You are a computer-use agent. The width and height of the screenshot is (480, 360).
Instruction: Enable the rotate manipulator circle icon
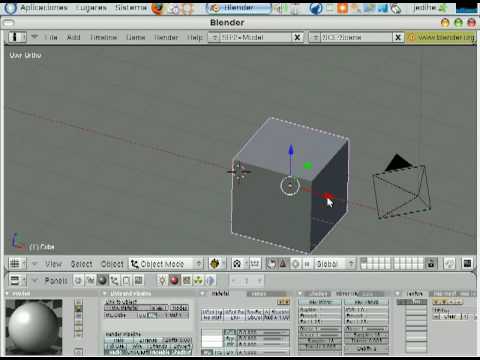[295, 264]
